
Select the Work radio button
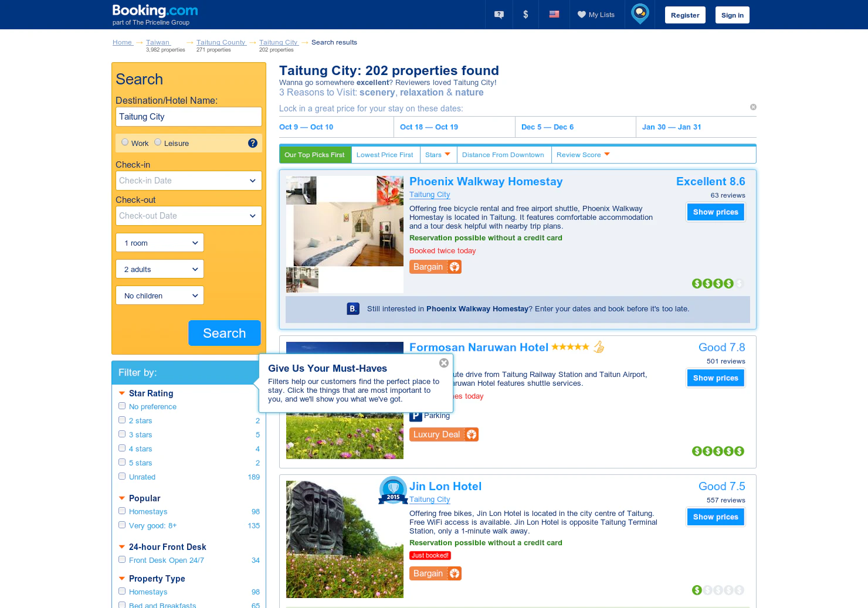[x=125, y=142]
